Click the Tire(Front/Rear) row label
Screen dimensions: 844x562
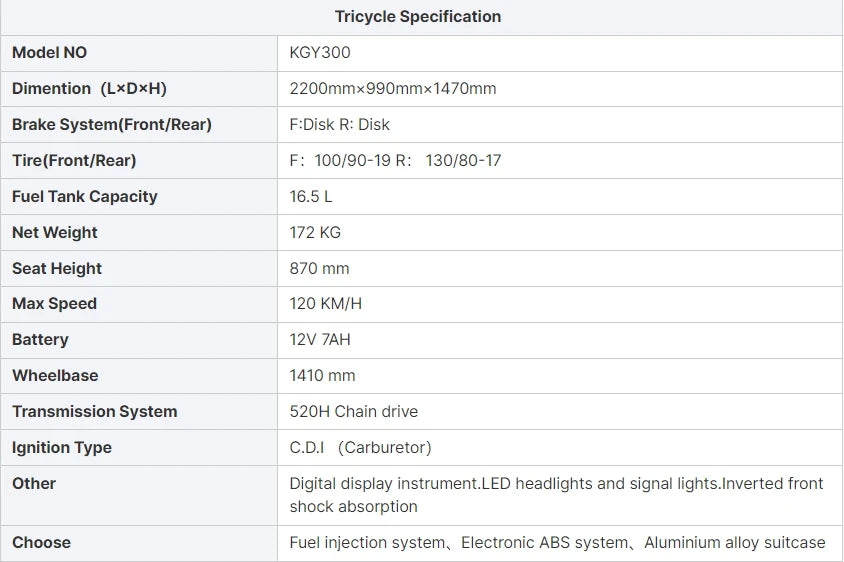[74, 160]
